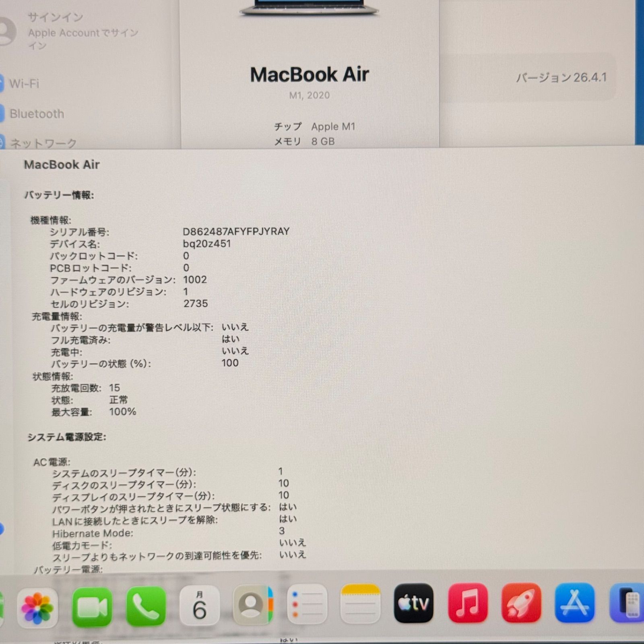Open the yellow Notes app
Image resolution: width=644 pixels, height=644 pixels.
click(360, 604)
